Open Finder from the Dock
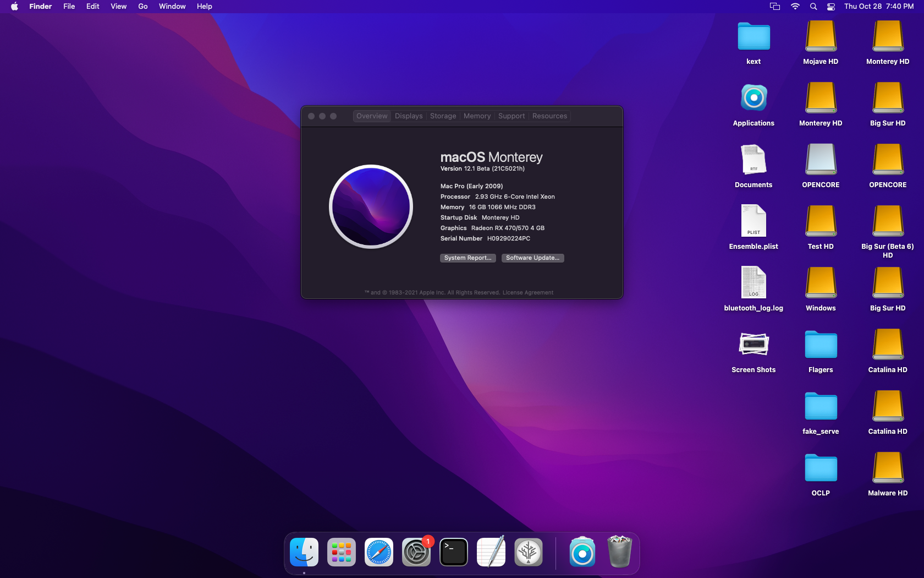 tap(304, 552)
